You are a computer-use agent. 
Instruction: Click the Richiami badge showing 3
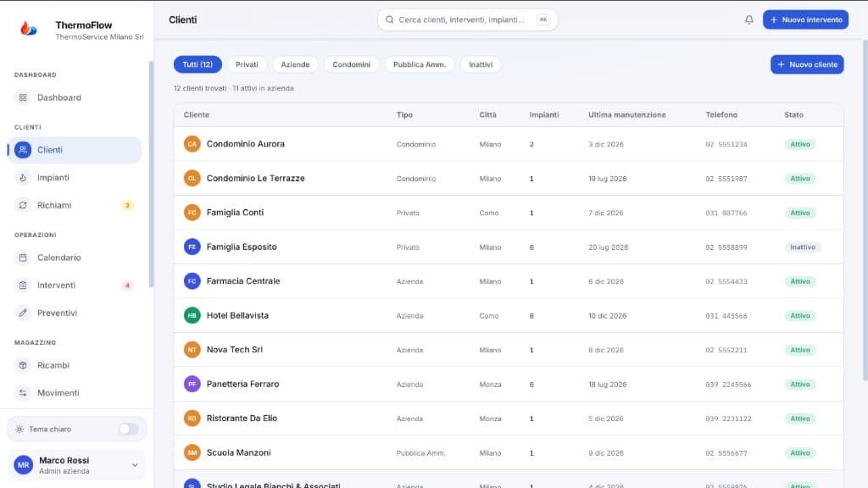point(127,205)
